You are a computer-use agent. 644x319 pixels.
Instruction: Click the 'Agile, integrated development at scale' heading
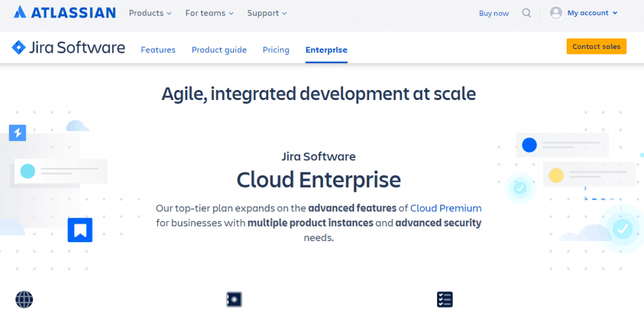click(319, 94)
